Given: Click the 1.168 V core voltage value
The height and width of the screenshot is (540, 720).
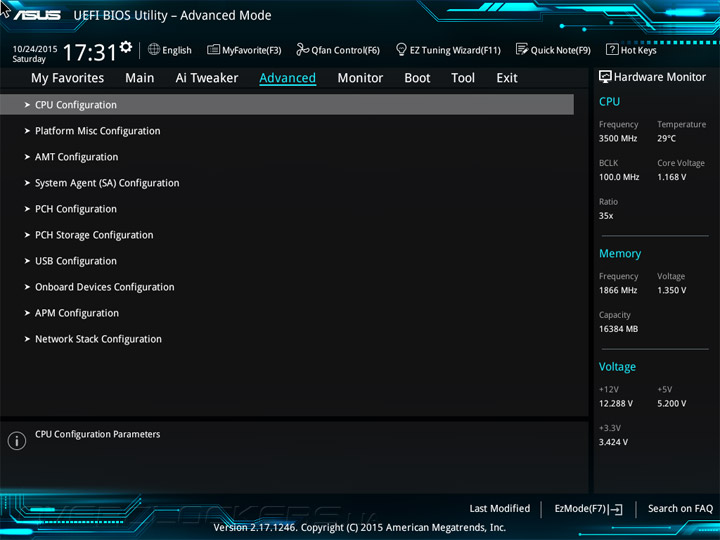Looking at the screenshot, I should click(x=672, y=177).
